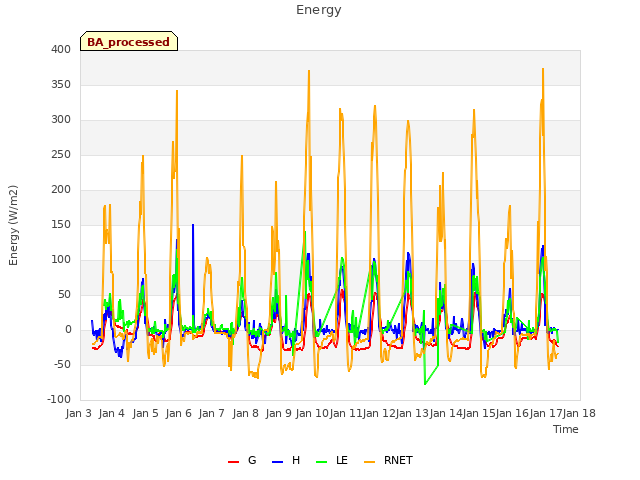Click the Jan 3 x-axis tick label
This screenshot has height=480, width=640.
coord(79,413)
